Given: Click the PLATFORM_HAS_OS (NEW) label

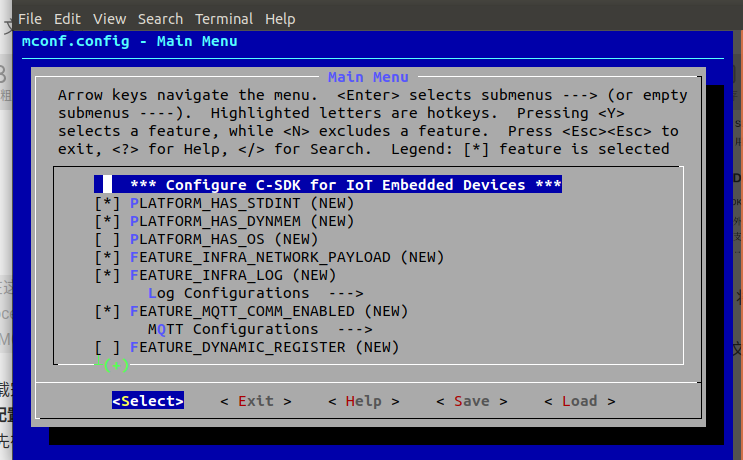Looking at the screenshot, I should (x=224, y=239).
